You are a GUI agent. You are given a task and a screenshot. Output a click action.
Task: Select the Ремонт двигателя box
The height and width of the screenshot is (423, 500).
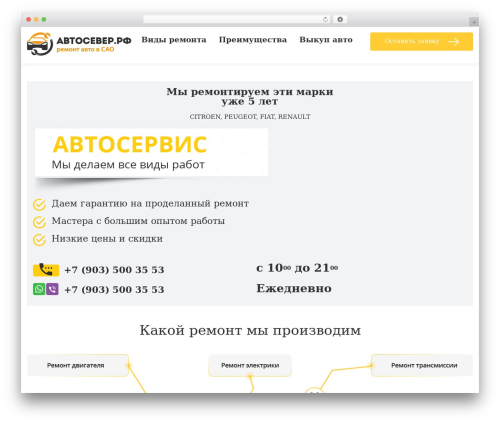pyautogui.click(x=78, y=365)
